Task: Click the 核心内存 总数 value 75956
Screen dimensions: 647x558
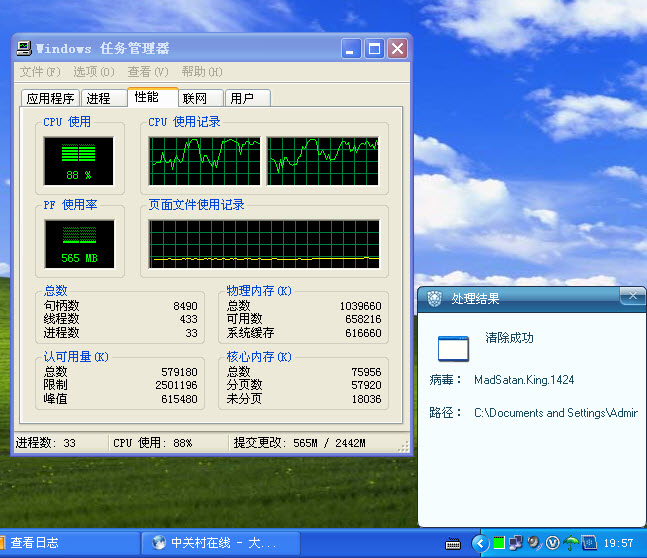Action: (366, 372)
